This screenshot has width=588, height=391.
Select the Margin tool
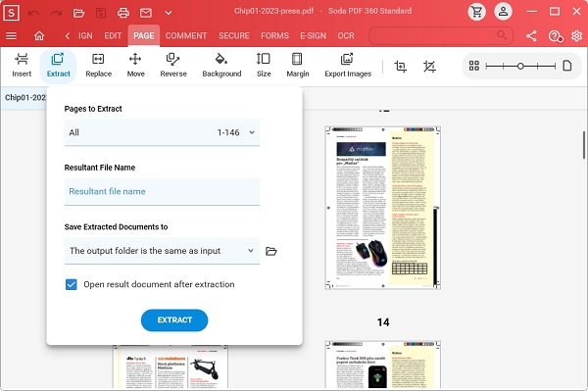tap(298, 66)
